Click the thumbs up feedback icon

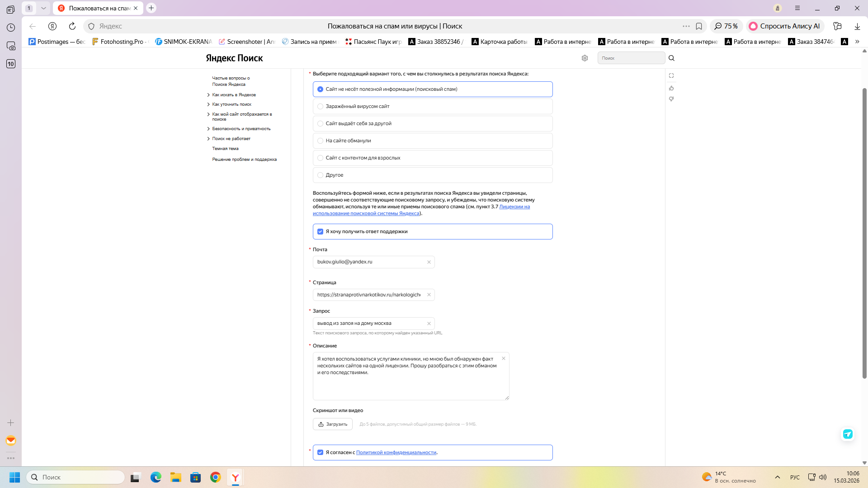671,88
